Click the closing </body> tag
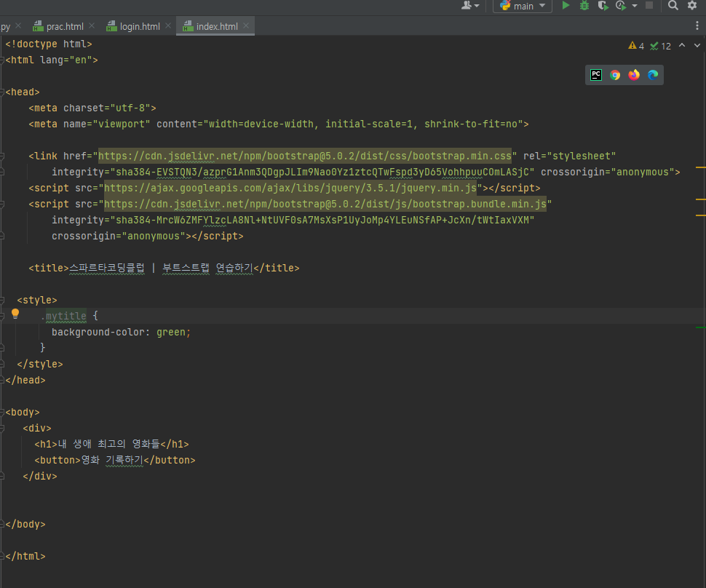706x588 pixels. [25, 524]
